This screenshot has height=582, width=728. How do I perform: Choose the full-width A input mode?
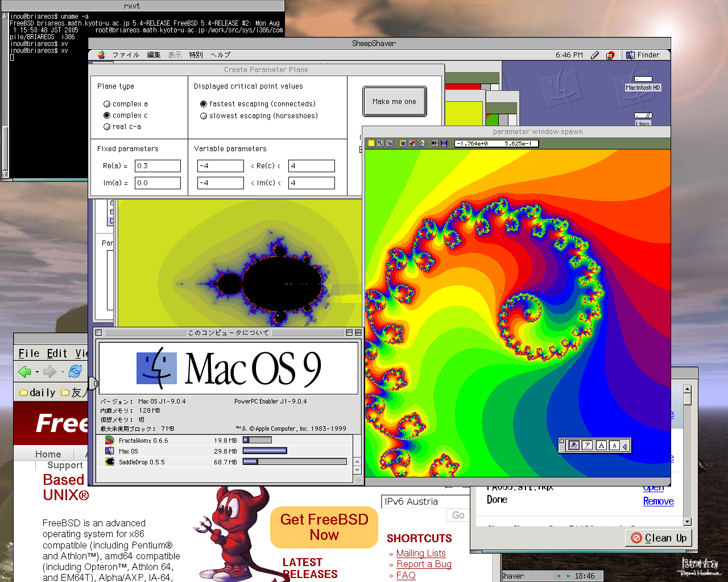point(601,446)
